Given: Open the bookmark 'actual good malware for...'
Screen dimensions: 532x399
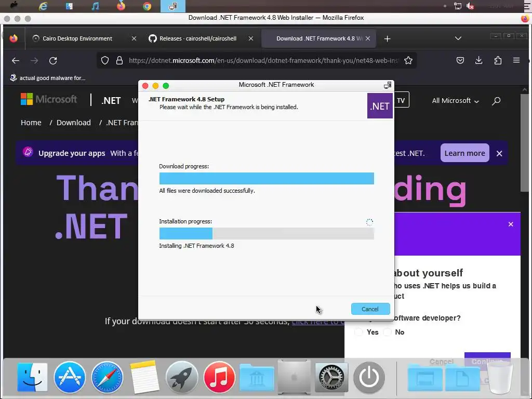Looking at the screenshot, I should pyautogui.click(x=48, y=78).
